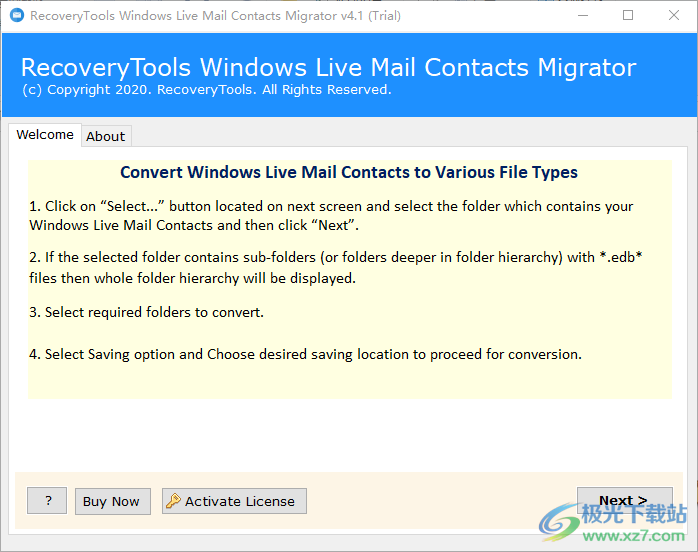Click the copyright 2020 RecoveryTools text
698x552 pixels.
pyautogui.click(x=207, y=90)
